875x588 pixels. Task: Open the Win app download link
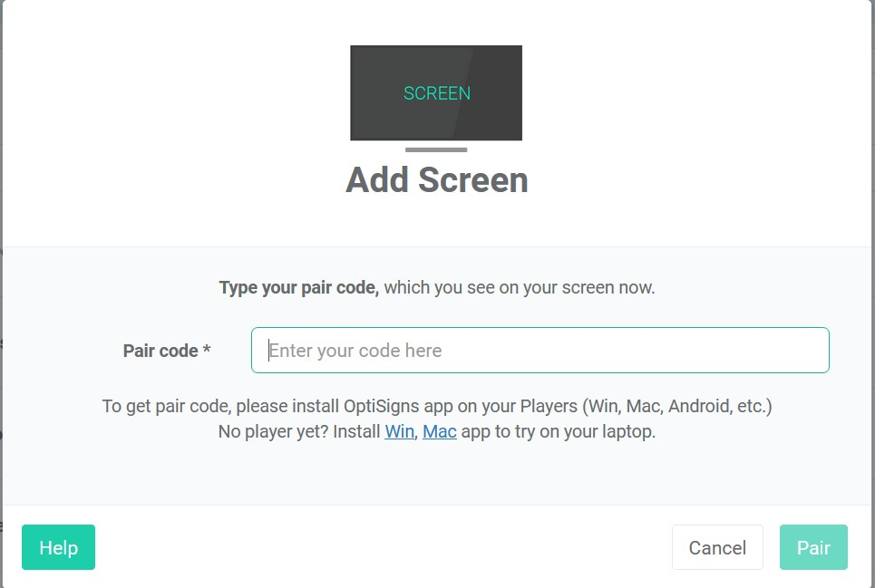click(x=399, y=431)
